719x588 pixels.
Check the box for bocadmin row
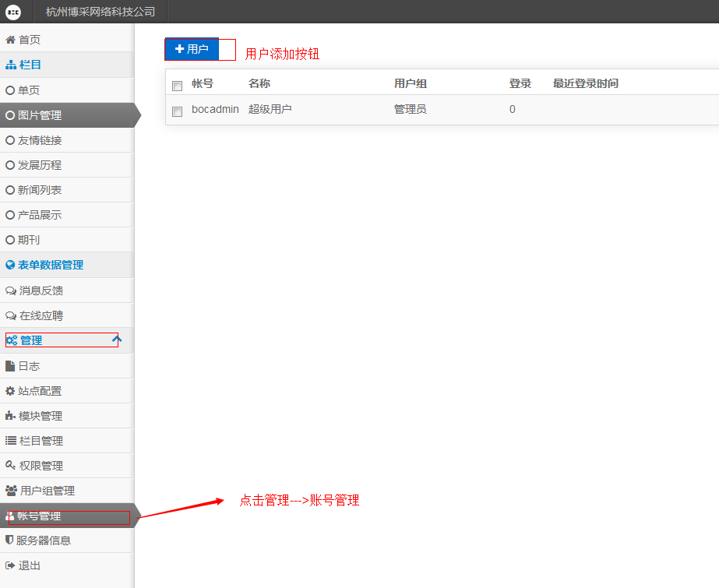[x=177, y=111]
